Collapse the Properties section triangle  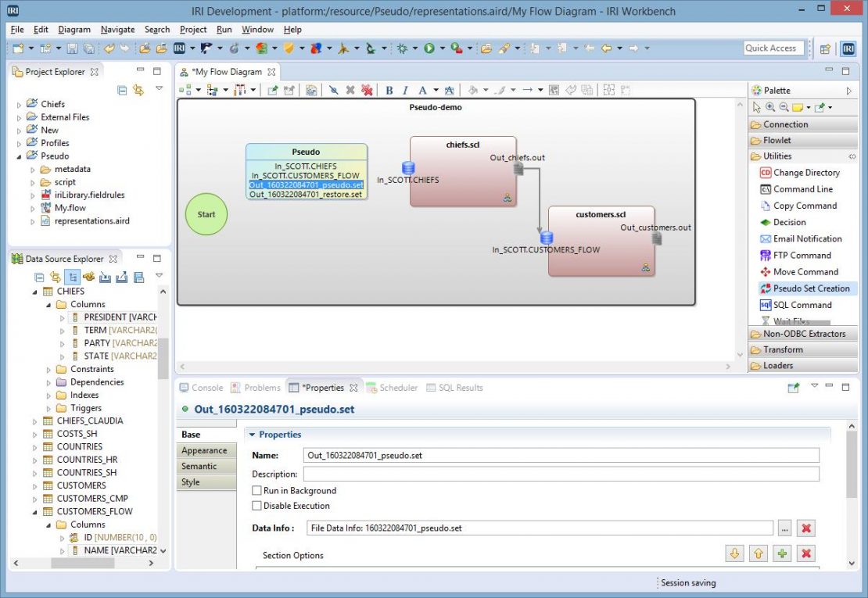point(252,435)
